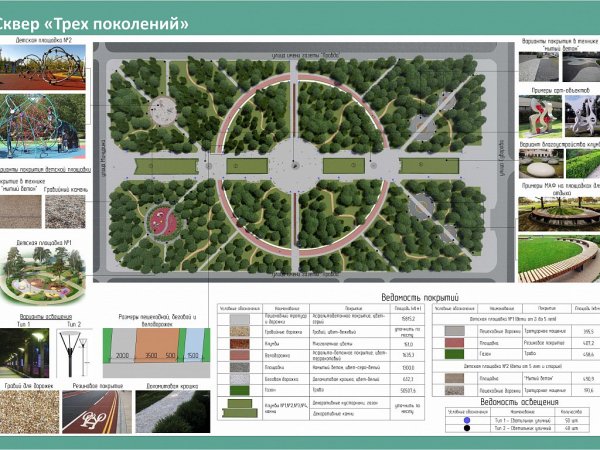Click the brown washed concrete swatch for playground №2
The image size is (600, 450).
tap(454, 378)
